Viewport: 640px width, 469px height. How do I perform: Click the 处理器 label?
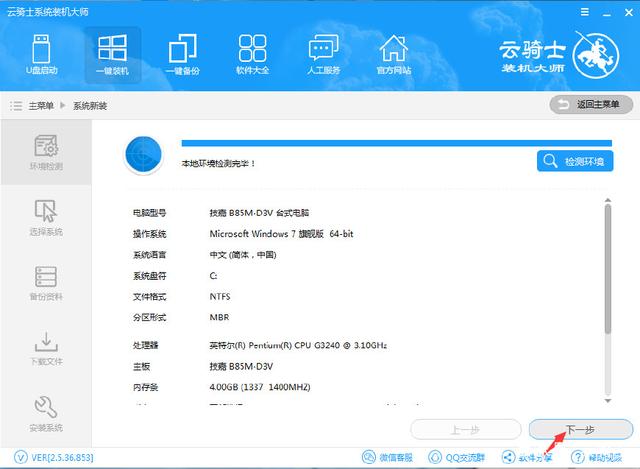click(145, 345)
